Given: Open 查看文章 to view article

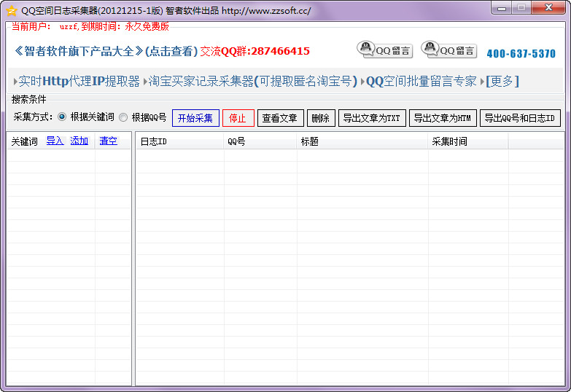Looking at the screenshot, I should tap(281, 118).
